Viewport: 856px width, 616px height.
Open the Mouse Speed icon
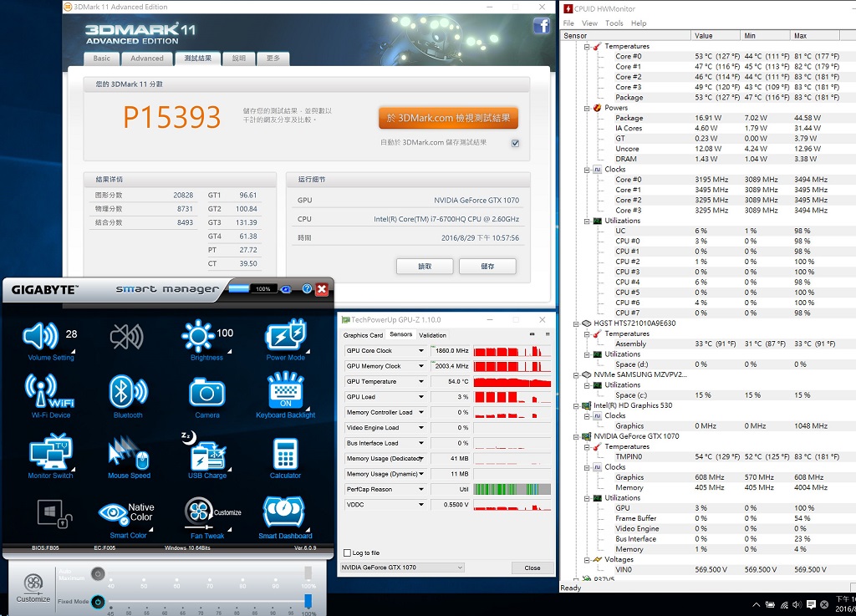click(x=129, y=453)
